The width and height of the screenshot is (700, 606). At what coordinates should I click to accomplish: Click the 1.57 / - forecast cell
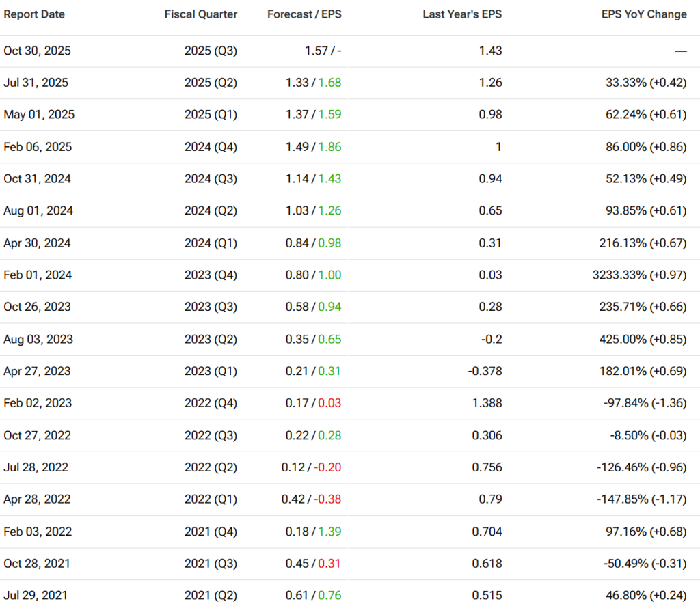(x=313, y=51)
